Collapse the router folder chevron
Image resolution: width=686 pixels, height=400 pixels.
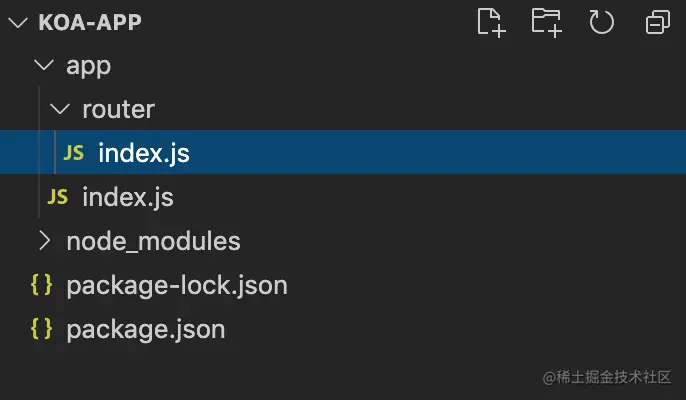pyautogui.click(x=60, y=109)
